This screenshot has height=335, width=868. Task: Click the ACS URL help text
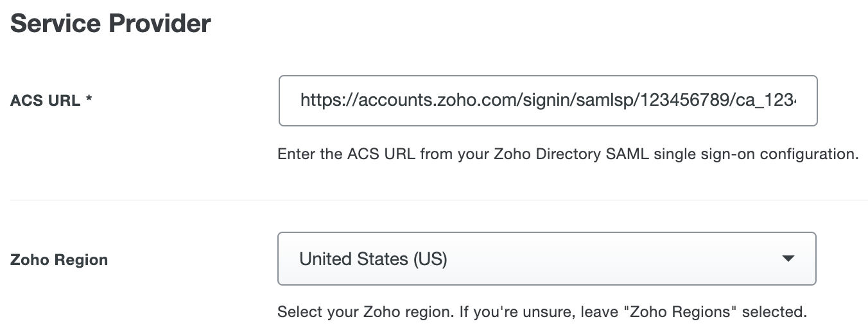tap(568, 155)
